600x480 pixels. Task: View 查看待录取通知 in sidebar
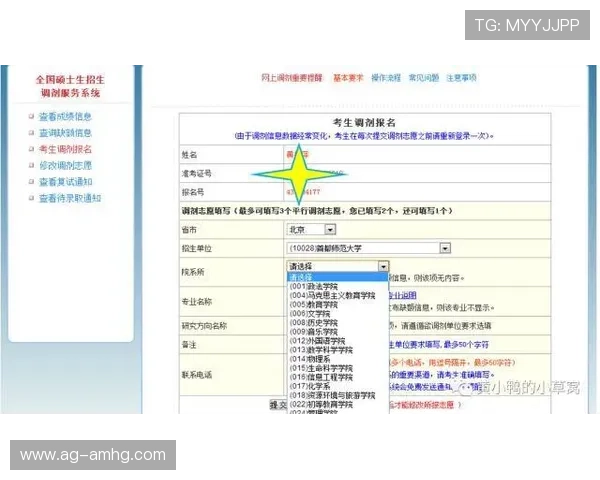70,198
